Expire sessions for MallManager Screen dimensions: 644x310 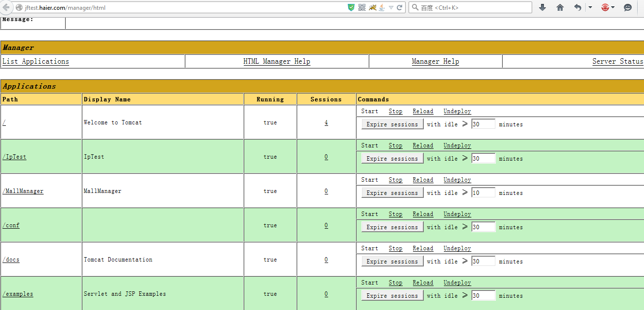392,193
